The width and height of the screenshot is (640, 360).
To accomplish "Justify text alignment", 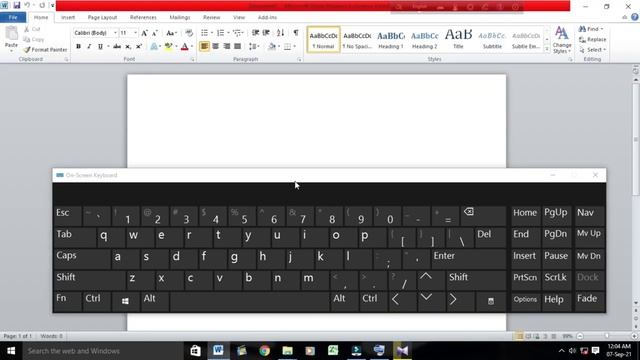I will click(238, 47).
